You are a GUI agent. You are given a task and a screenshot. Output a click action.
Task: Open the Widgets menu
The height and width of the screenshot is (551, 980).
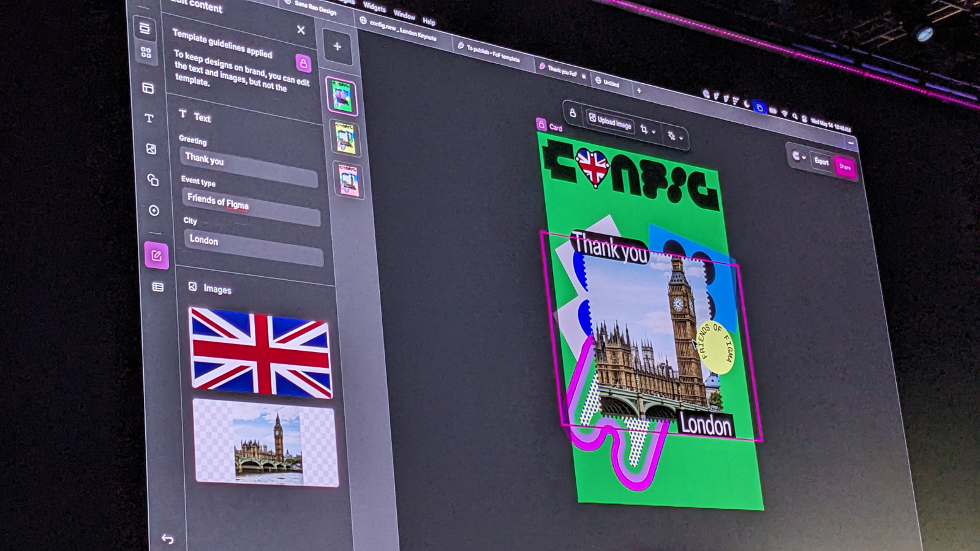[374, 7]
